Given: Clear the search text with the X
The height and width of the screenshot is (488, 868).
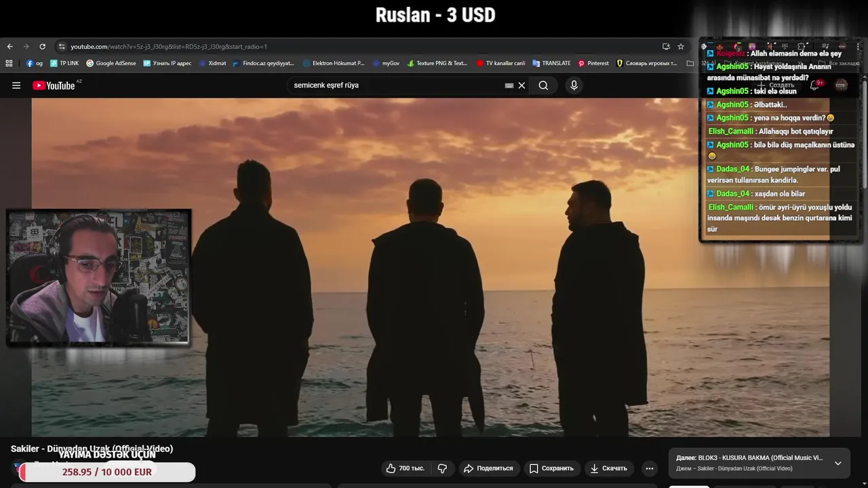Looking at the screenshot, I should point(521,85).
